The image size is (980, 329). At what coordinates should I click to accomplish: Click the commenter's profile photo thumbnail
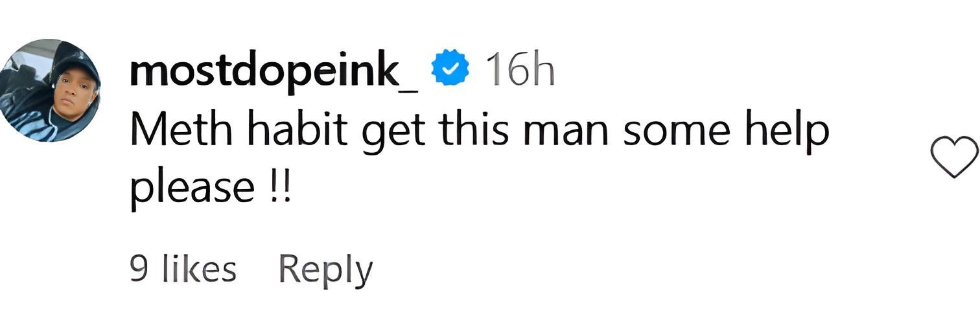point(51,89)
